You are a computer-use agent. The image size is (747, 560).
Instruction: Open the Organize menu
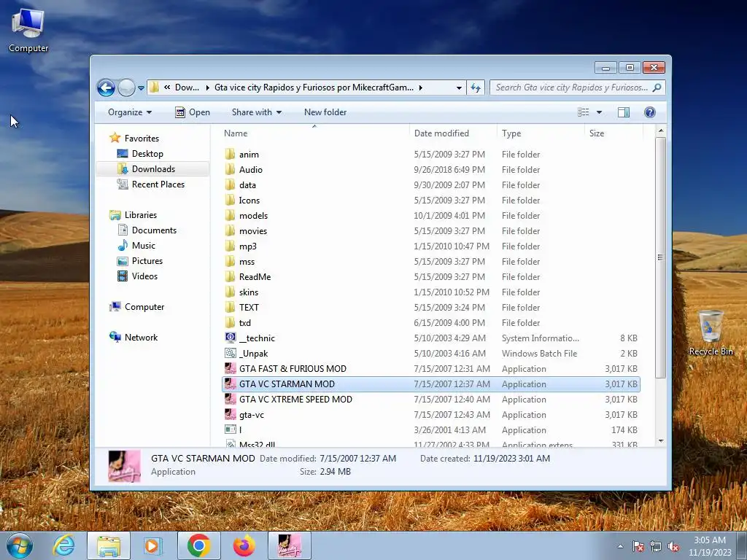(130, 112)
